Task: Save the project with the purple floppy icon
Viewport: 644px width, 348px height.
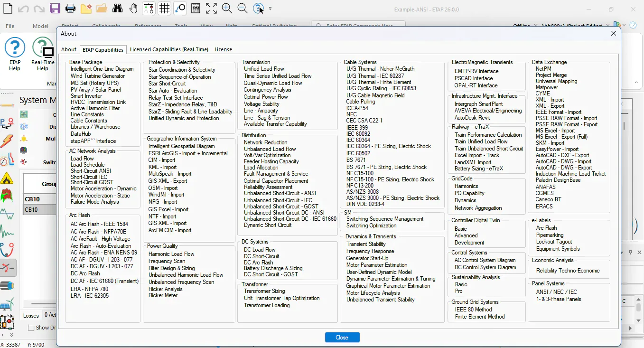Action: click(x=55, y=8)
